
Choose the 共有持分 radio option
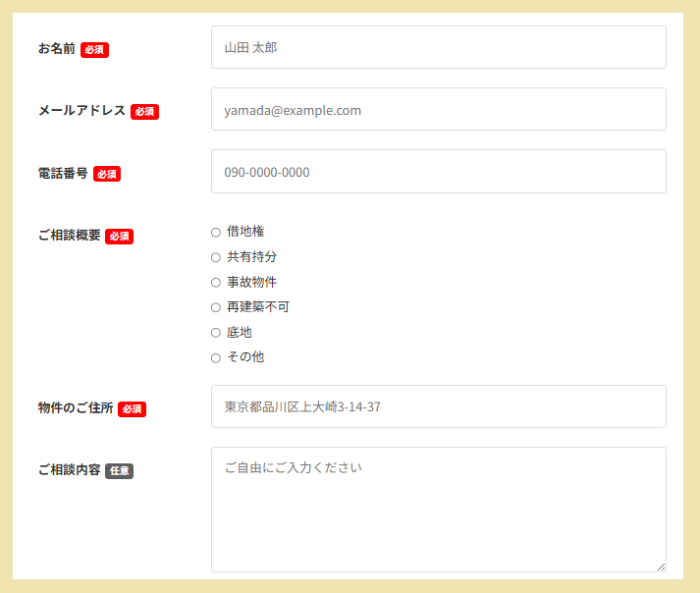[216, 257]
